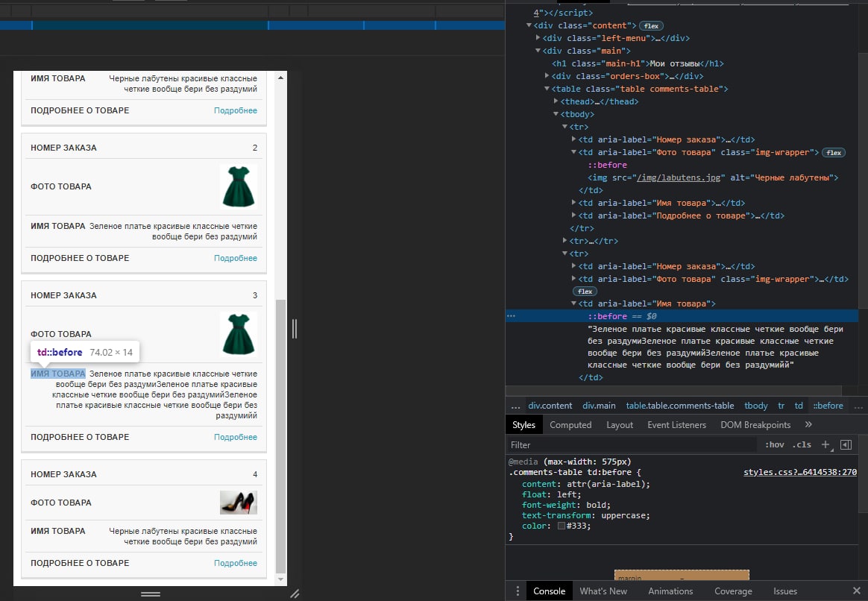868x601 pixels.
Task: Click div.main in the breadcrumb bar
Action: (x=599, y=406)
